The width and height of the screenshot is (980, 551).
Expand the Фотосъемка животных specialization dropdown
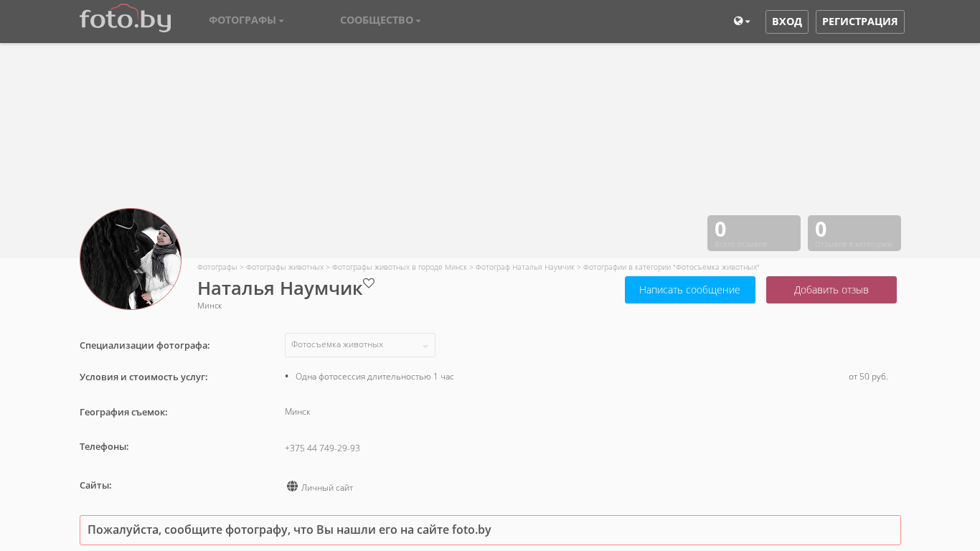coord(360,345)
